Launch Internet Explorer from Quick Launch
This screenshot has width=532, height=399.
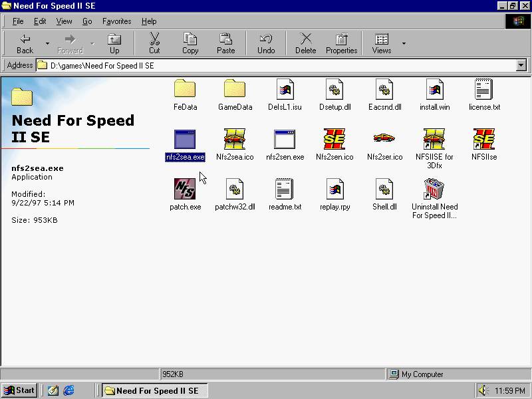tap(68, 390)
